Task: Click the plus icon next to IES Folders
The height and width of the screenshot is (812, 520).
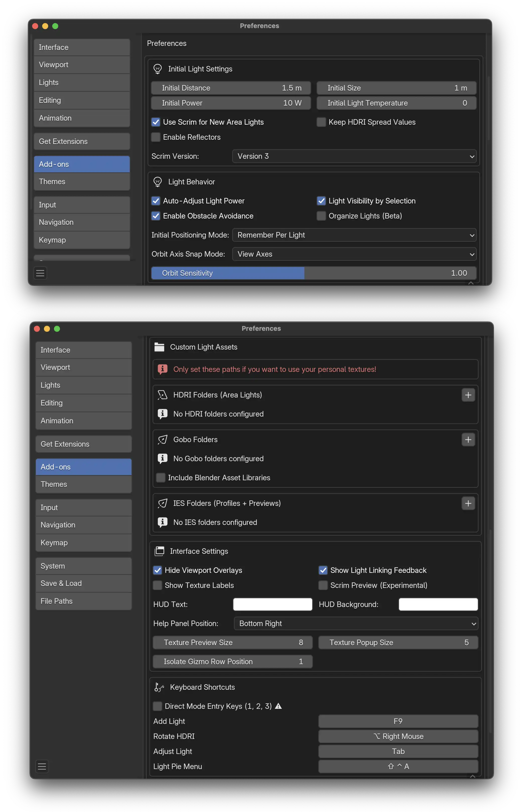Action: (468, 503)
